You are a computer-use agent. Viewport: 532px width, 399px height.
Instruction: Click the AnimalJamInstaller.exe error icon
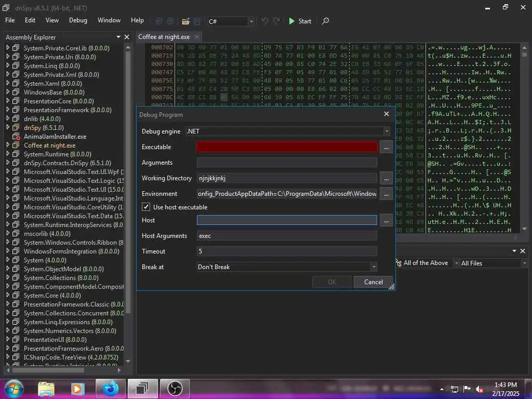pyautogui.click(x=16, y=137)
